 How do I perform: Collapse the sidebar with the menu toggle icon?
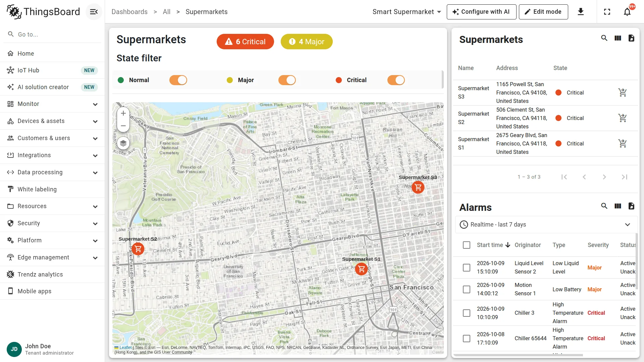click(94, 12)
